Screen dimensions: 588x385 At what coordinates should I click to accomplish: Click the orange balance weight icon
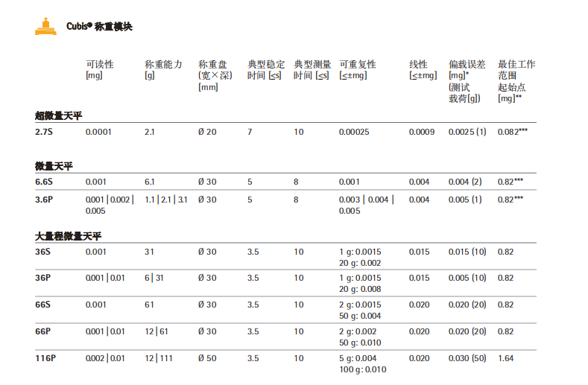pyautogui.click(x=45, y=26)
